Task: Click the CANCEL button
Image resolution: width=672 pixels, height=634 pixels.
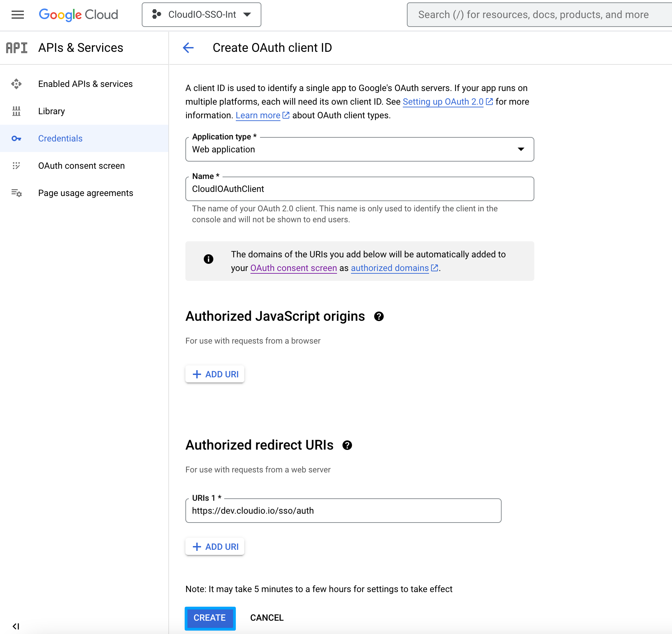Action: coord(266,618)
